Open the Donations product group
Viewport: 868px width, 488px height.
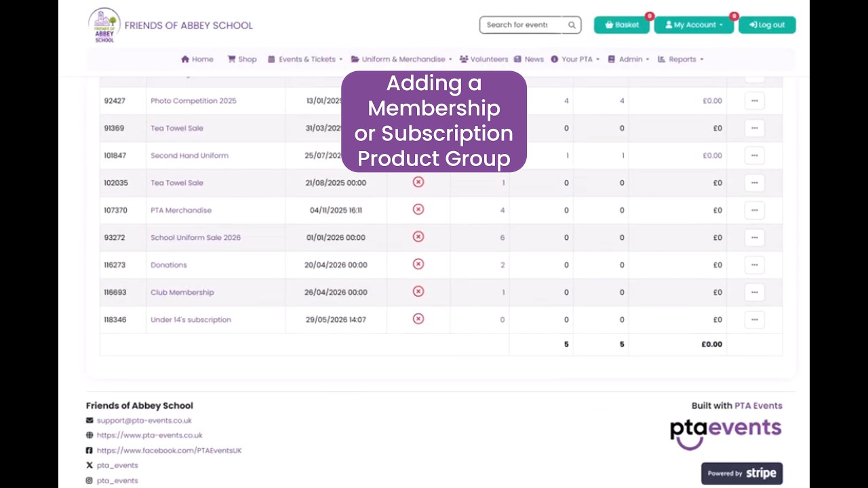point(169,265)
